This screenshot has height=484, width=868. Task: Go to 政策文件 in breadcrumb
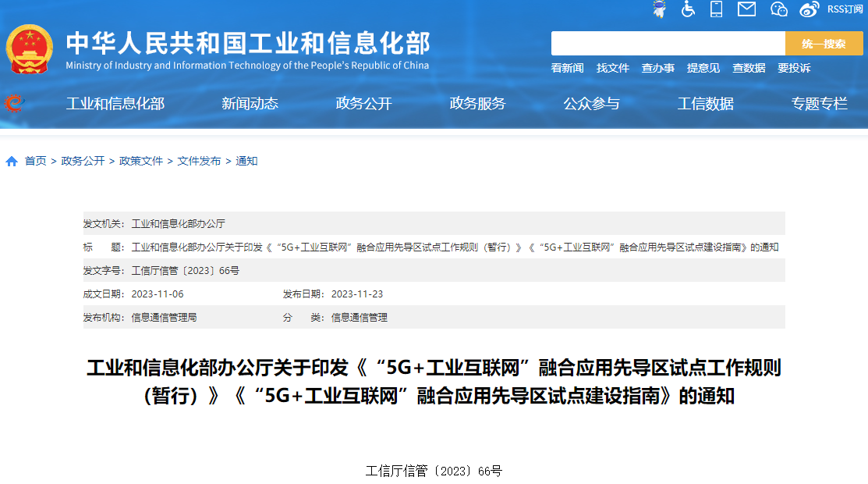pyautogui.click(x=141, y=162)
